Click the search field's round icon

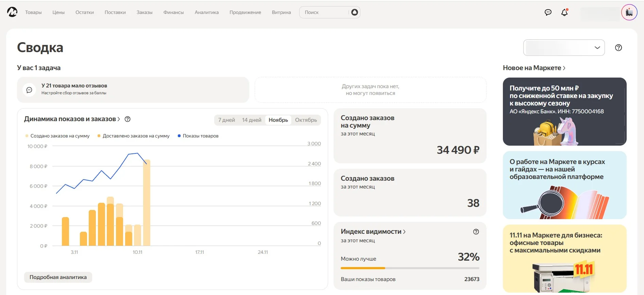tap(354, 12)
